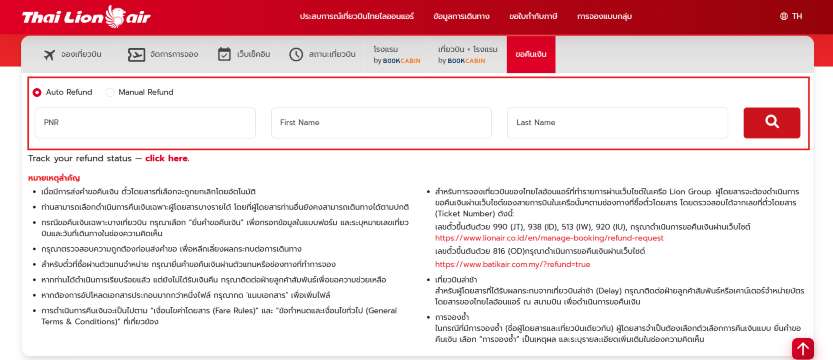The height and width of the screenshot is (360, 833).
Task: Open the group booking menu
Action: (604, 16)
